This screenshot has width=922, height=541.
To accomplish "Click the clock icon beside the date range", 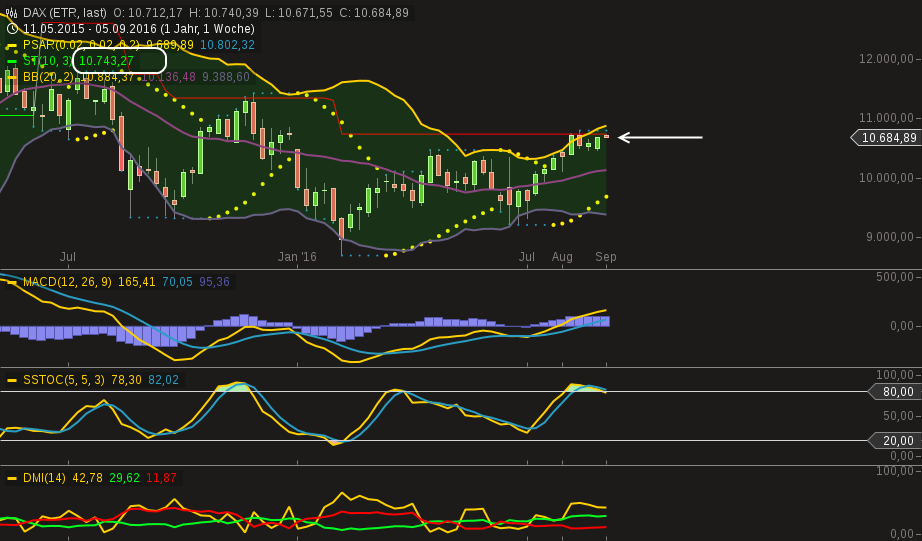I will (x=12, y=28).
